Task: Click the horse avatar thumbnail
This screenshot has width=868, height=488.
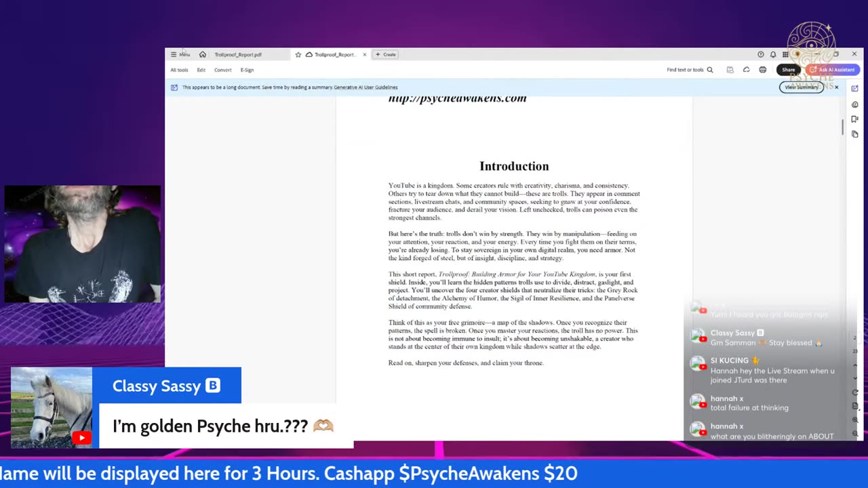Action: (x=52, y=408)
